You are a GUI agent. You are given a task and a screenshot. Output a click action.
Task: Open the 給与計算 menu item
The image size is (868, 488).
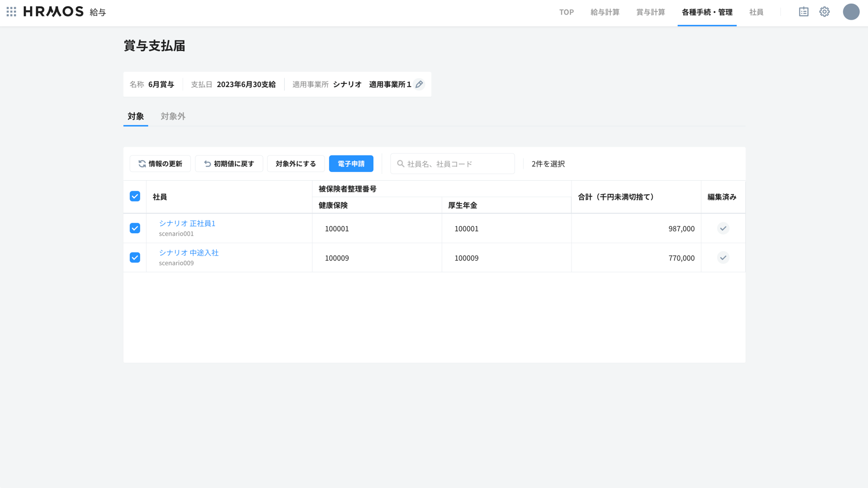click(x=605, y=12)
